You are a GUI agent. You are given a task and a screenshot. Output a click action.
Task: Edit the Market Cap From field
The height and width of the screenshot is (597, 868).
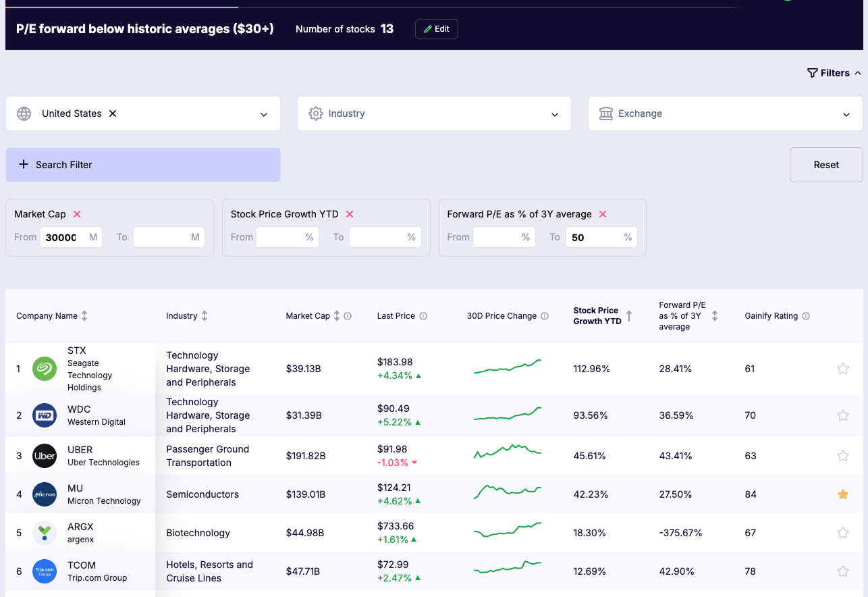pyautogui.click(x=71, y=237)
